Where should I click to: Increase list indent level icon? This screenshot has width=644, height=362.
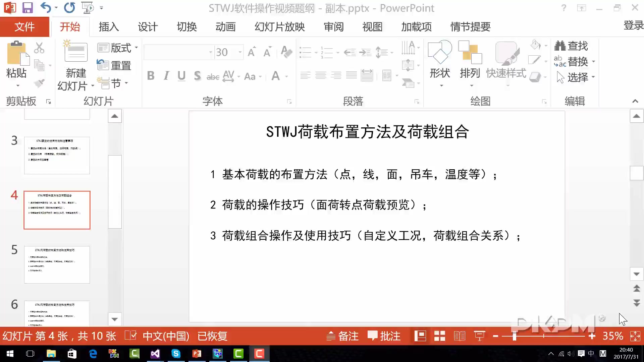(x=365, y=52)
